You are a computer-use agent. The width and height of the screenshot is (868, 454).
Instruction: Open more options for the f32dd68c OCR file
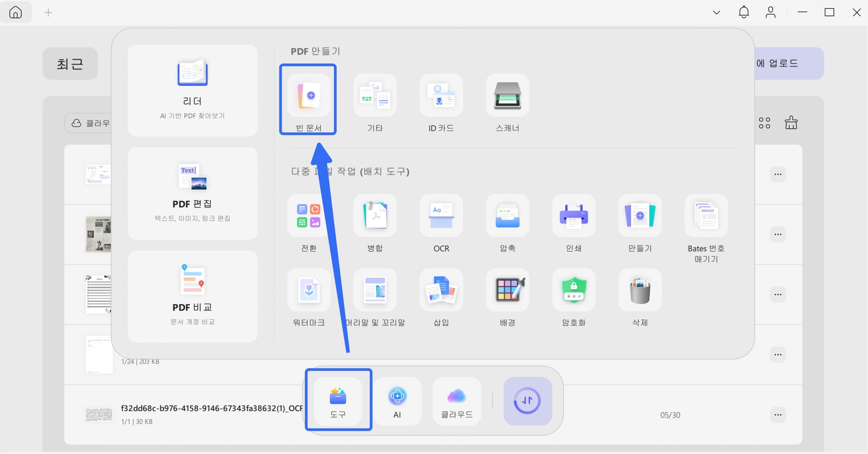(778, 415)
